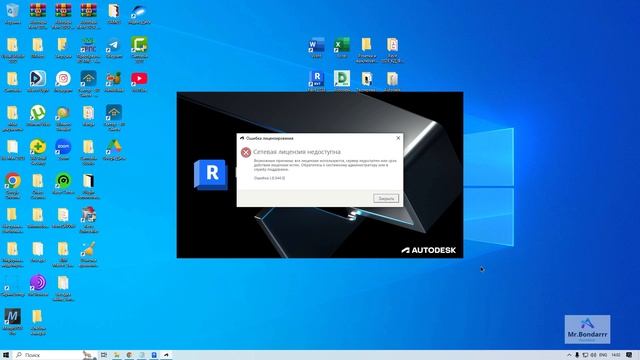Open the Revit desktop shortcut above the splash
The width and height of the screenshot is (640, 360).
[316, 80]
